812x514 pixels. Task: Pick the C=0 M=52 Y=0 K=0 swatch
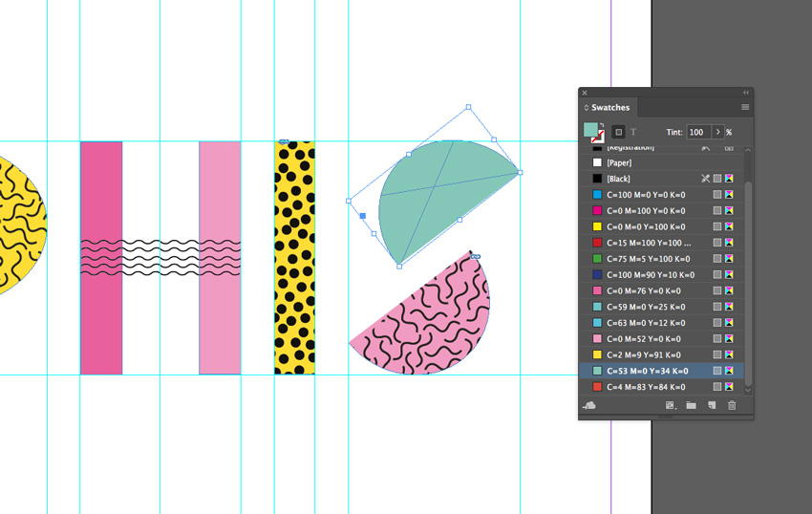click(648, 339)
